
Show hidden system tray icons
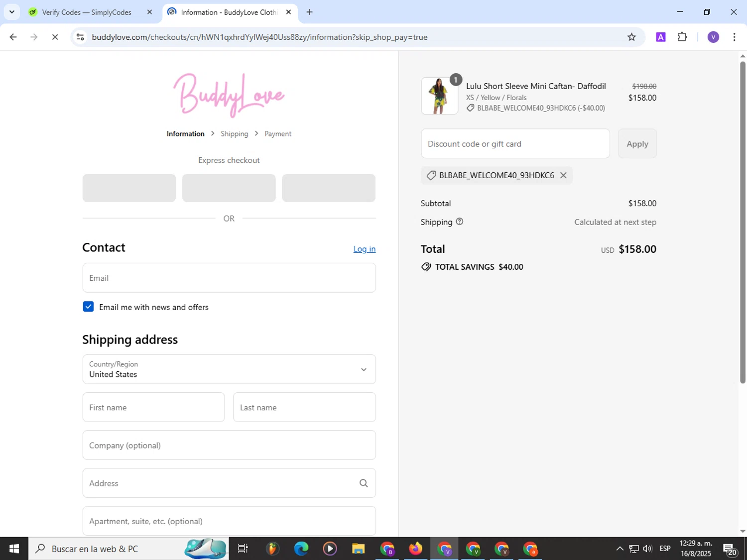620,549
